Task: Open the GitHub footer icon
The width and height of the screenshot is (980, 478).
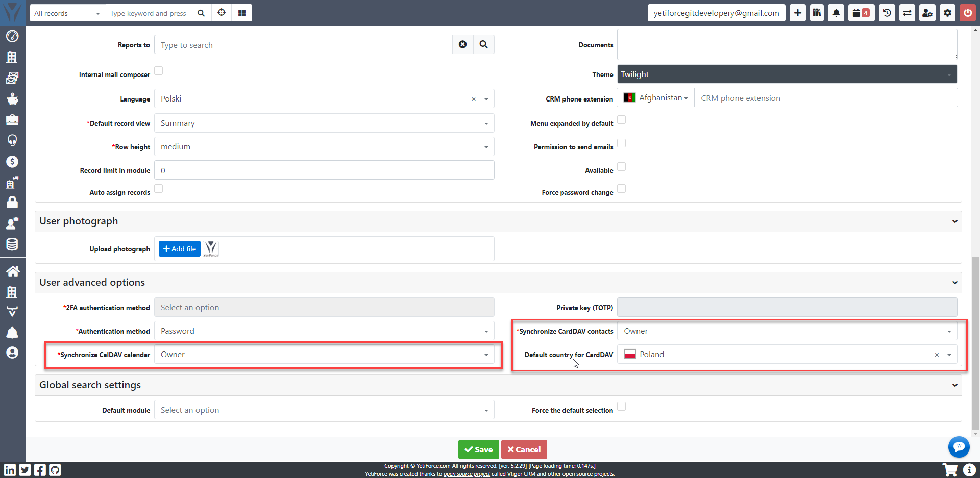Action: tap(55, 470)
